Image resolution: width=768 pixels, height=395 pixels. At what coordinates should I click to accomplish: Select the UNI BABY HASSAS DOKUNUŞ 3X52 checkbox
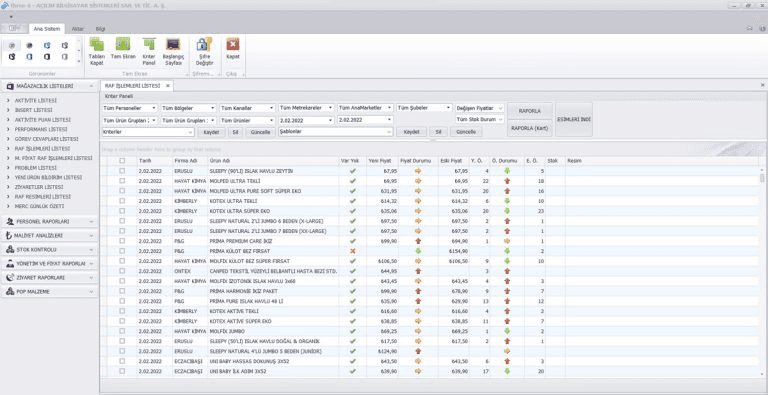pyautogui.click(x=122, y=361)
